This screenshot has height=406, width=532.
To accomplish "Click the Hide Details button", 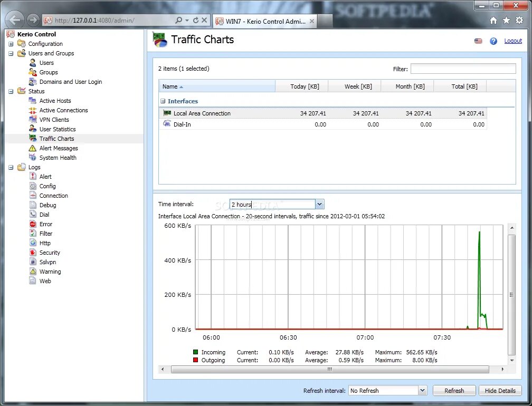I will coord(500,390).
